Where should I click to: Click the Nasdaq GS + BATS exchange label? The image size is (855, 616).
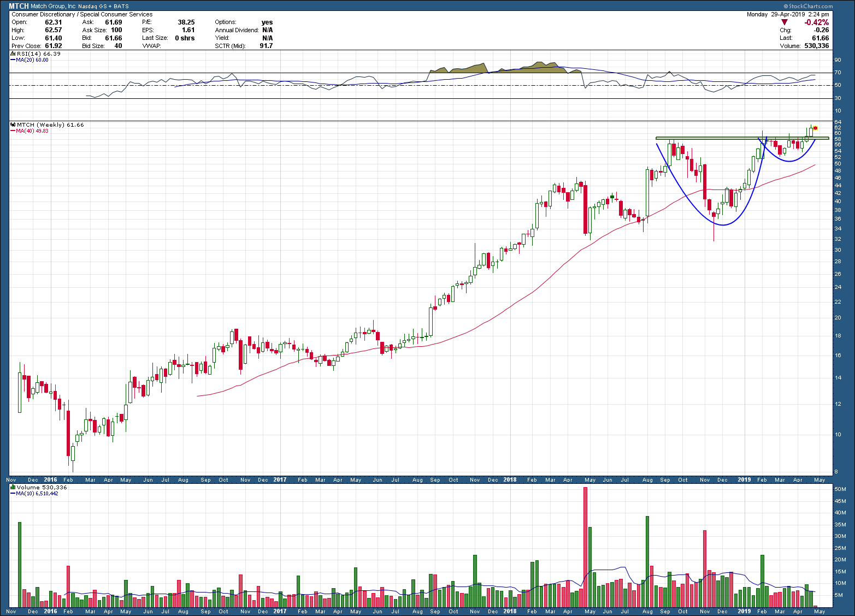click(x=103, y=7)
